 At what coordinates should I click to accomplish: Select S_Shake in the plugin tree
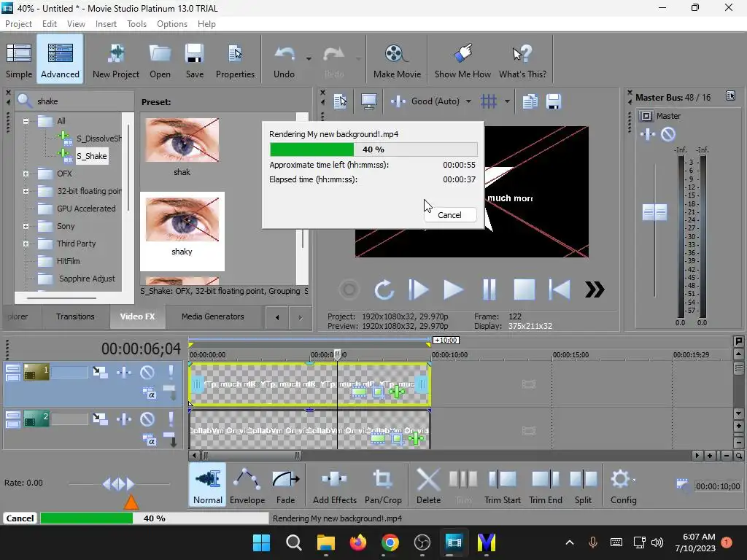click(x=91, y=156)
